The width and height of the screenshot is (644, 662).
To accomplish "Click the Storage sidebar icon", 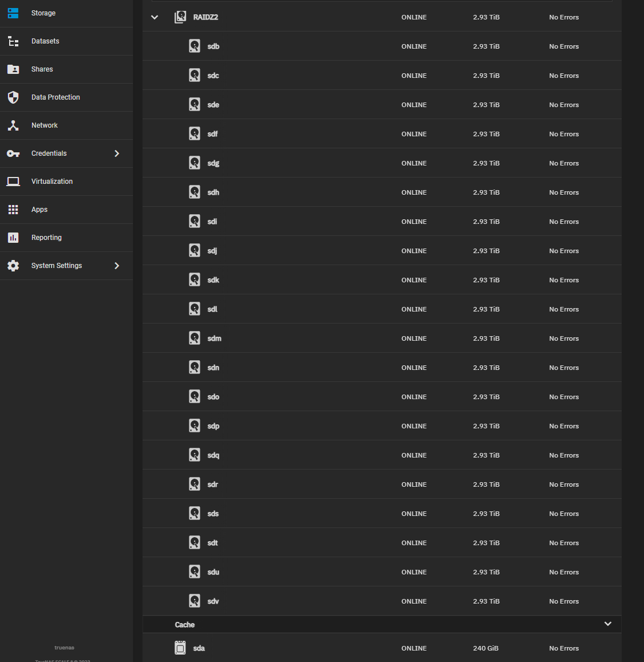I will tap(13, 13).
